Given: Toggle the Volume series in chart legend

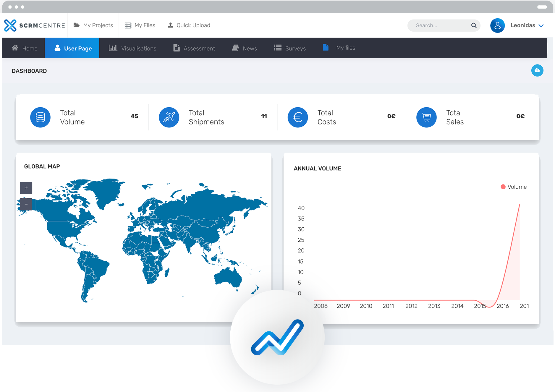Looking at the screenshot, I should (514, 187).
